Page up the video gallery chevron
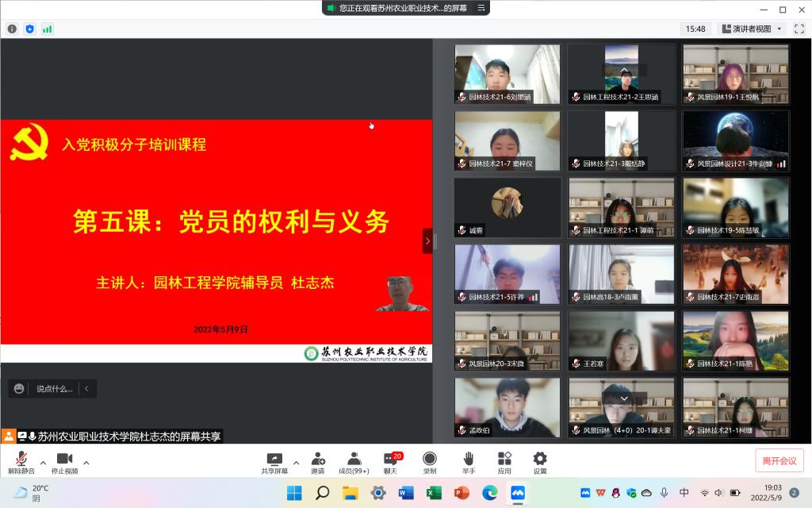The width and height of the screenshot is (812, 508). [x=624, y=71]
